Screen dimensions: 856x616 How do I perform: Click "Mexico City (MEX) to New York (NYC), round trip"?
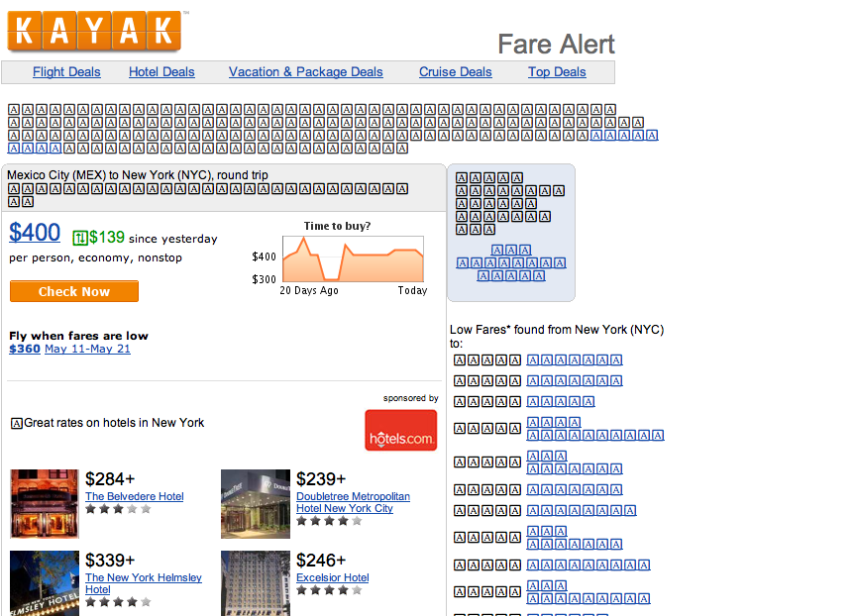pyautogui.click(x=138, y=175)
